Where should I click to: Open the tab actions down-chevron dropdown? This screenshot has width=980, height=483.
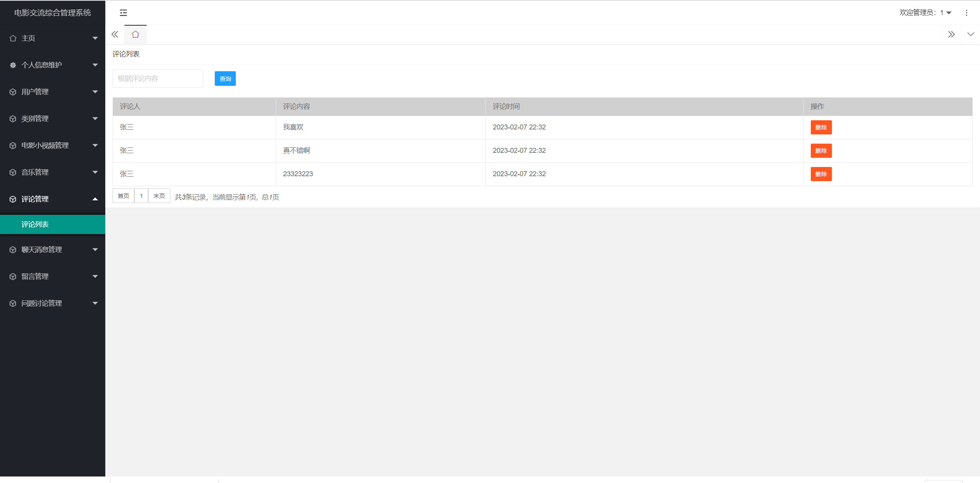(970, 34)
